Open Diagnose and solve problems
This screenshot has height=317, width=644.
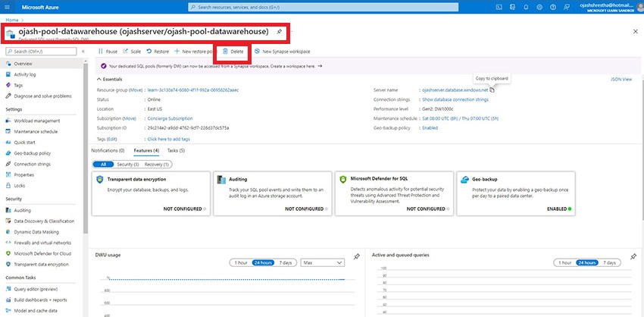point(41,96)
